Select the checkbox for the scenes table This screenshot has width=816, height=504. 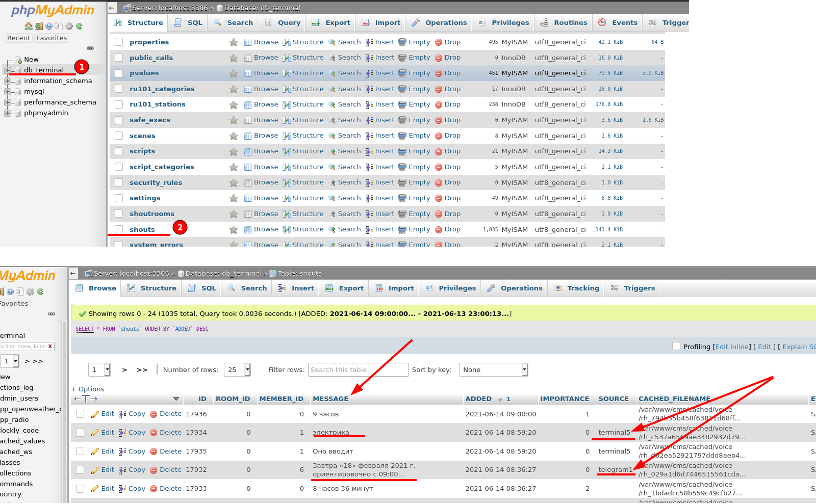(119, 136)
